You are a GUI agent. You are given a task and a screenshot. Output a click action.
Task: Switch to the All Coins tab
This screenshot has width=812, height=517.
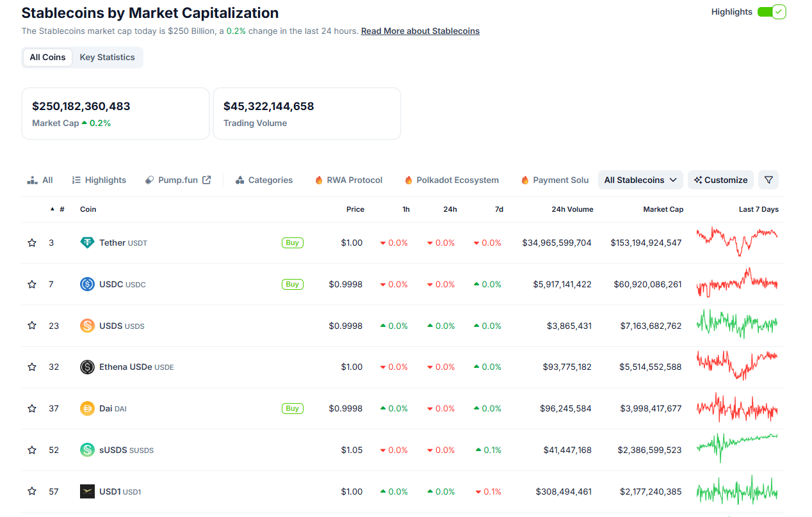tap(47, 57)
